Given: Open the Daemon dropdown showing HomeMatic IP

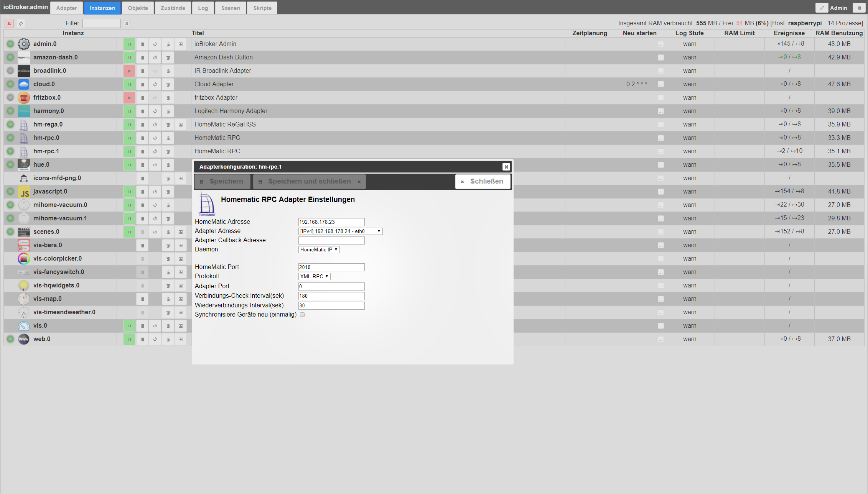Looking at the screenshot, I should tap(319, 249).
